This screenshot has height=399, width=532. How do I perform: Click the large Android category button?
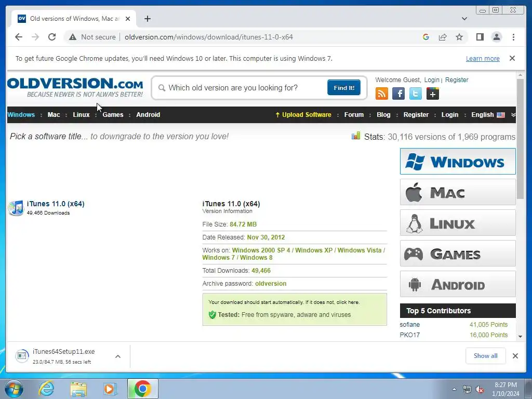[x=458, y=284]
